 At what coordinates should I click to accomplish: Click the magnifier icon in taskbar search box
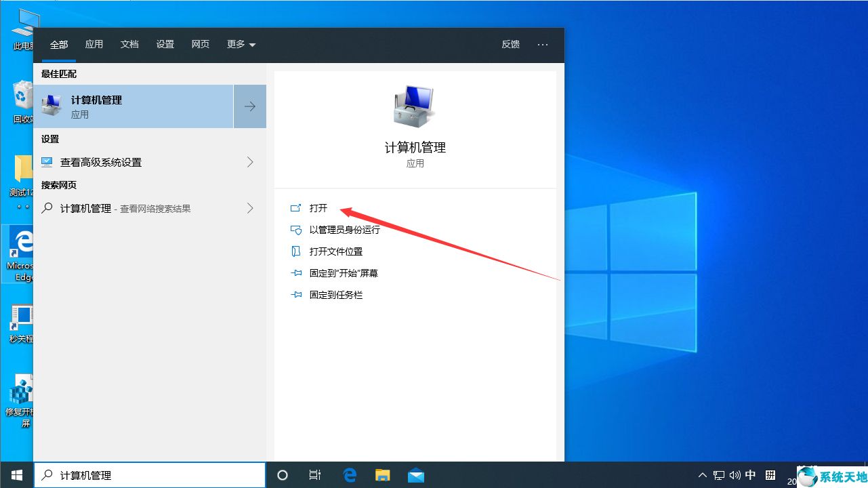point(47,475)
